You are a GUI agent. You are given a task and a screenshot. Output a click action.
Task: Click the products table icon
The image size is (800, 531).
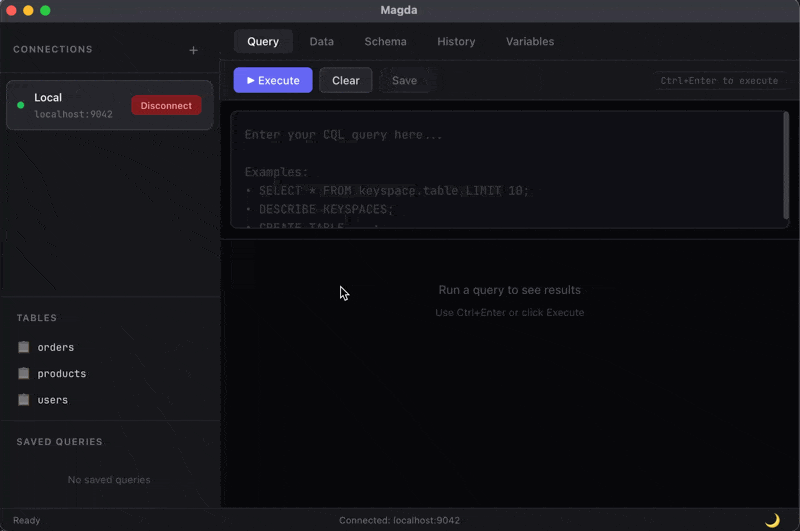click(23, 373)
